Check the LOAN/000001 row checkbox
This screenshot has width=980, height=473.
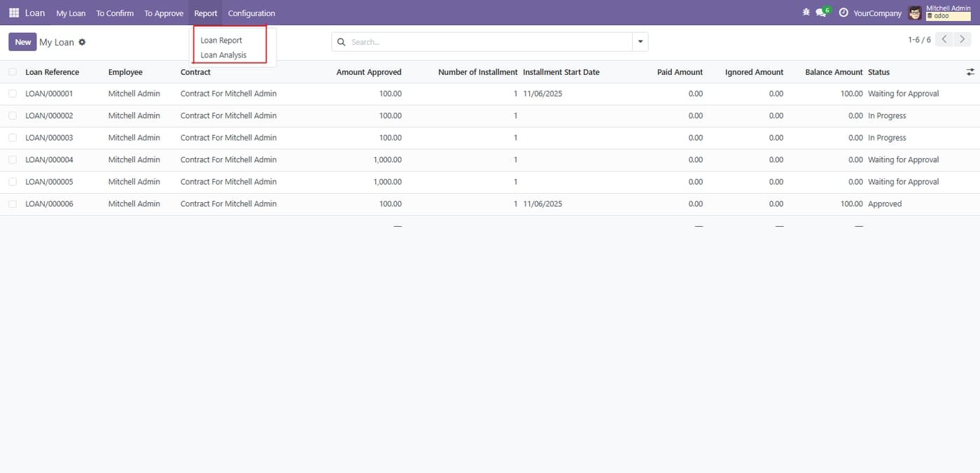[x=13, y=94]
